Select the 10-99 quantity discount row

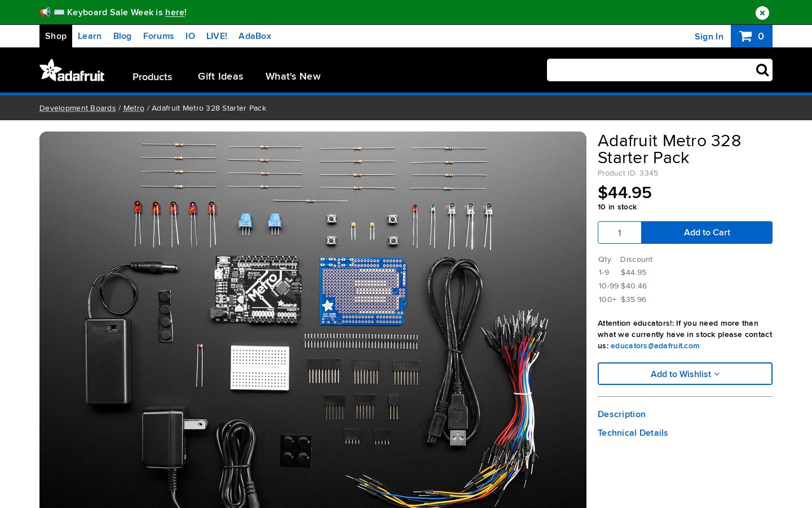click(623, 286)
